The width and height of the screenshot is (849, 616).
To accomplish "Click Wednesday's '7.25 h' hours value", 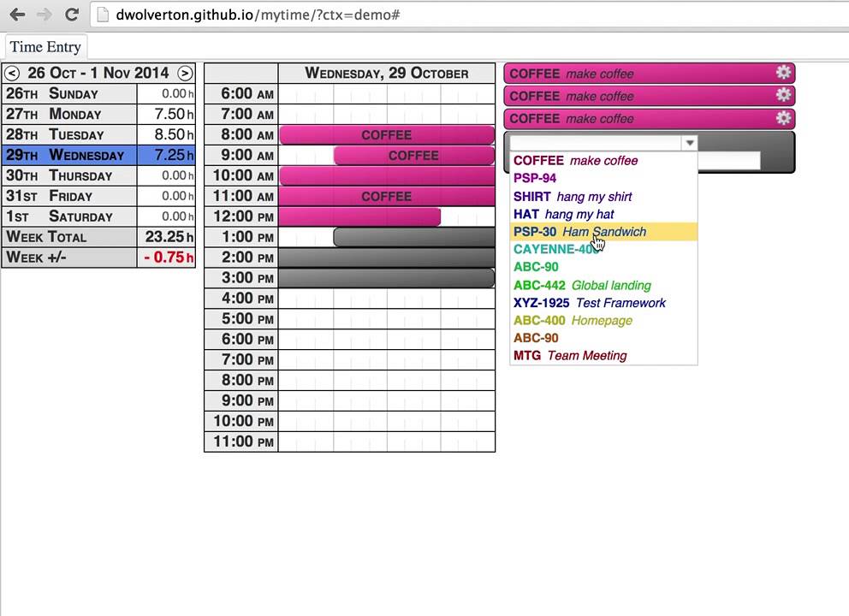I will coord(173,156).
